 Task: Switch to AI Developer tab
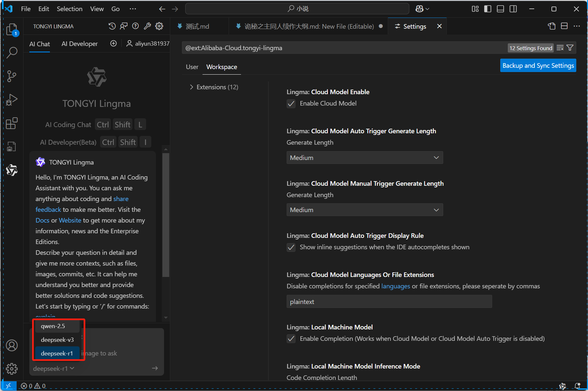coord(80,44)
